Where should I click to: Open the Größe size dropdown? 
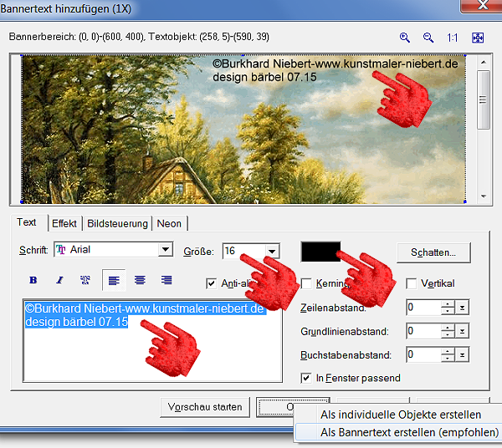pyautogui.click(x=272, y=252)
